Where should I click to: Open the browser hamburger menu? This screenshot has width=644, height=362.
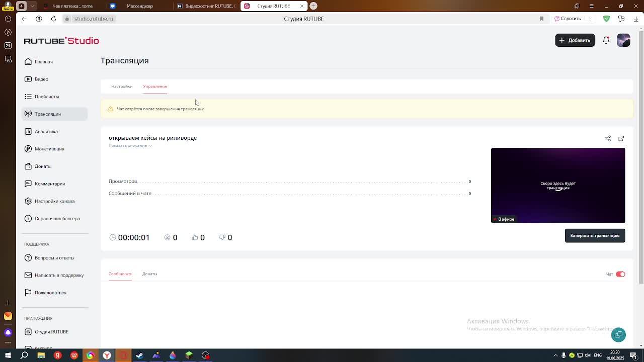tap(592, 6)
